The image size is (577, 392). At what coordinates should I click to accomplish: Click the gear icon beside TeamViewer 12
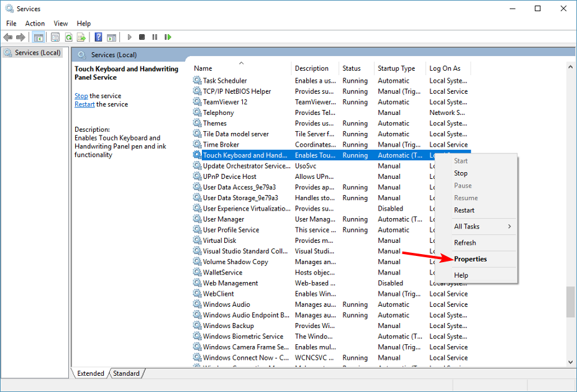pyautogui.click(x=198, y=102)
